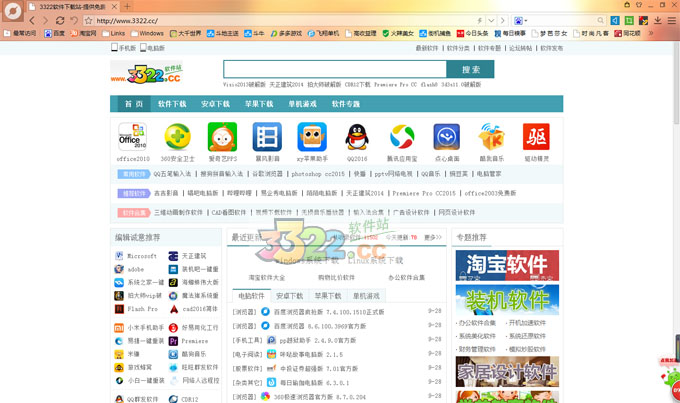Click the search magnifier in browser search box
The image size is (680, 403).
[600, 20]
